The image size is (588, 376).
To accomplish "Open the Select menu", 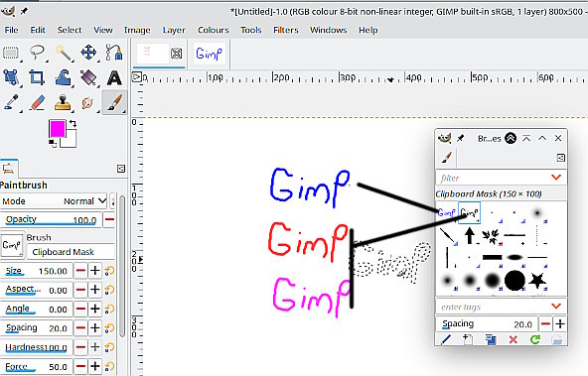I will 69,30.
